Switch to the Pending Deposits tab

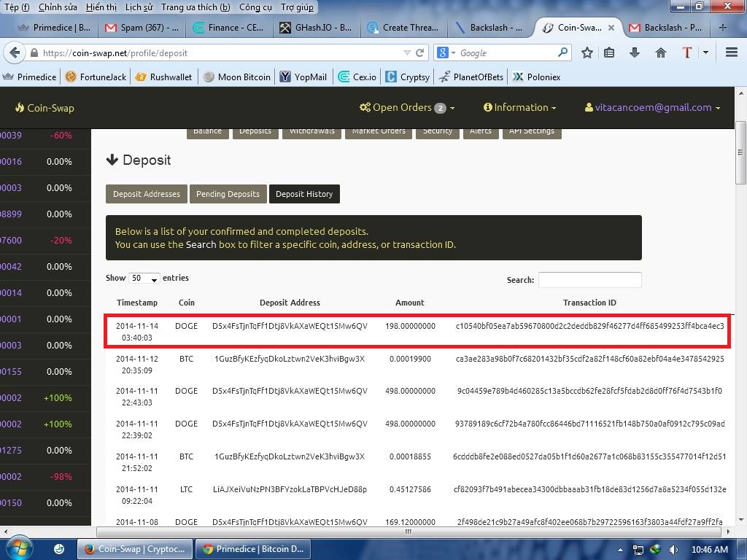coord(228,194)
